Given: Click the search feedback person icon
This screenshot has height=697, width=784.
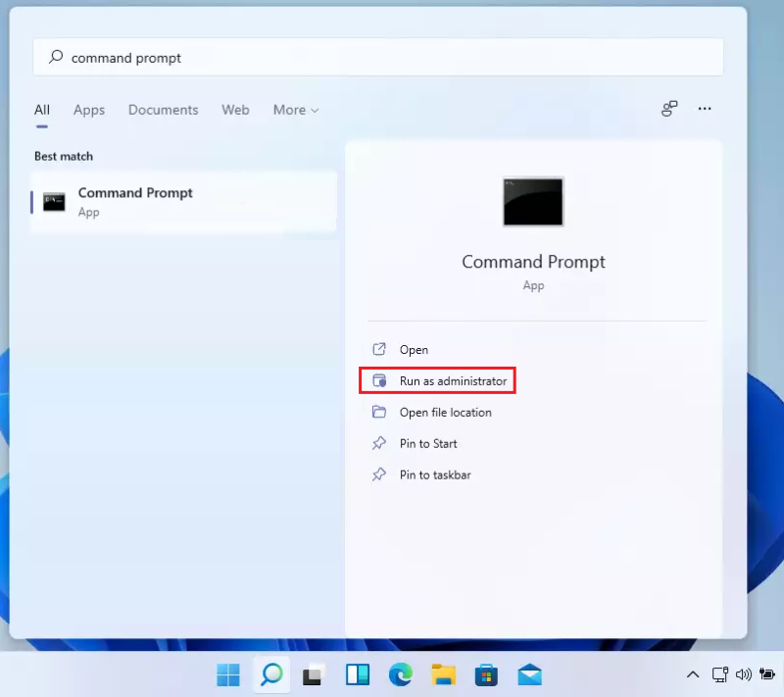Looking at the screenshot, I should click(668, 109).
